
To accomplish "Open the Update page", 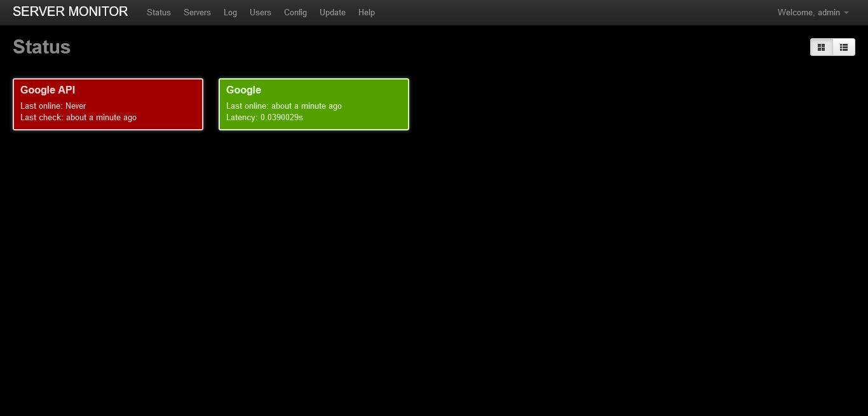I will coord(332,12).
